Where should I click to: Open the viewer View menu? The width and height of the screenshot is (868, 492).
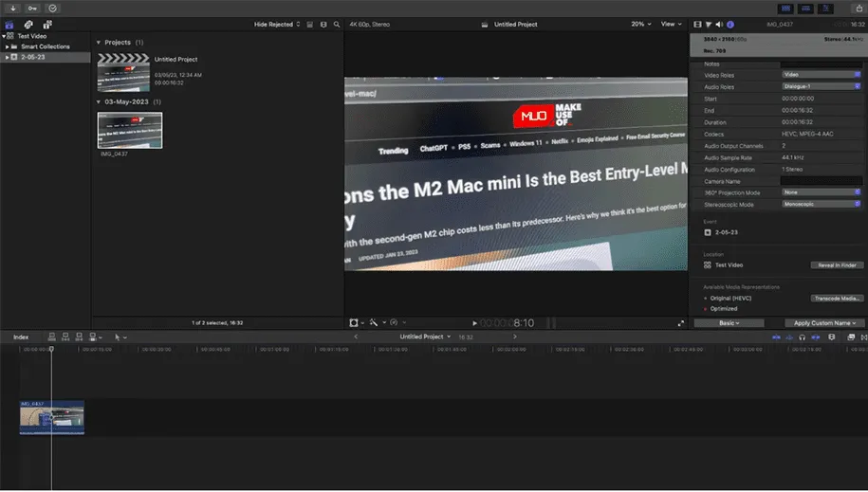672,24
